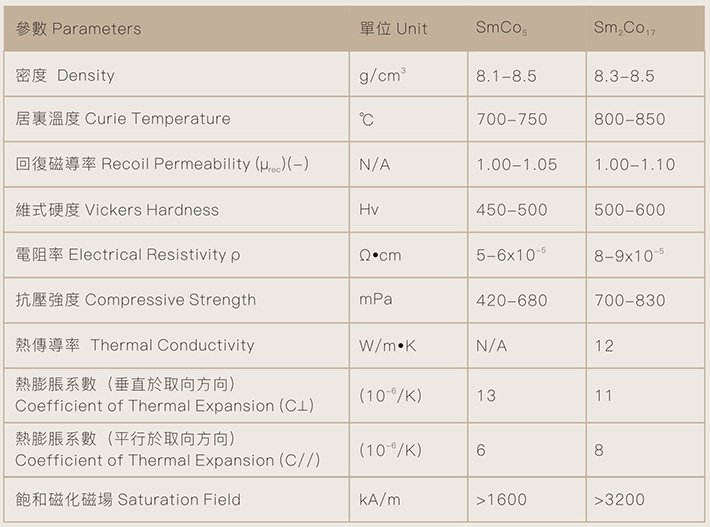
Task: Click the Parameters column header
Action: [78, 29]
